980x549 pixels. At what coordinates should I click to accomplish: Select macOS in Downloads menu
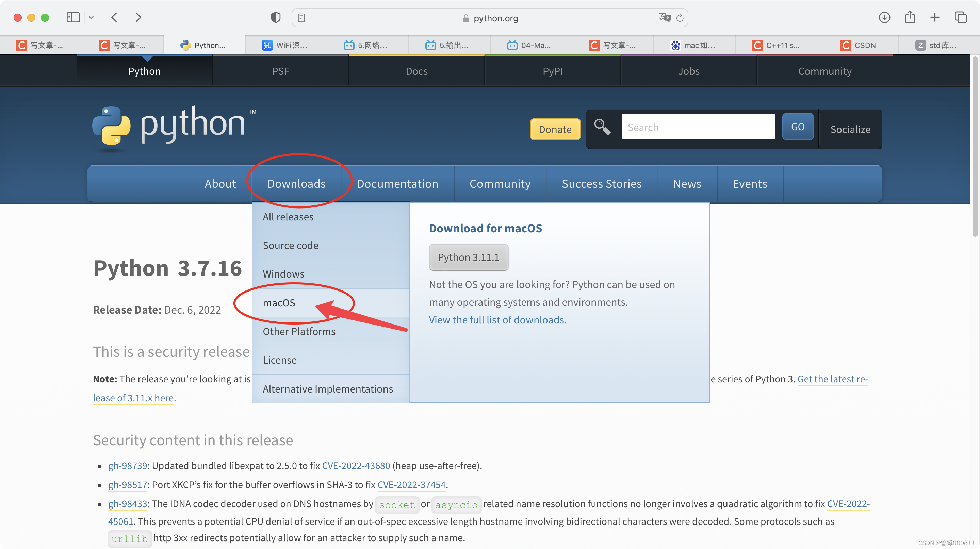coord(331,303)
